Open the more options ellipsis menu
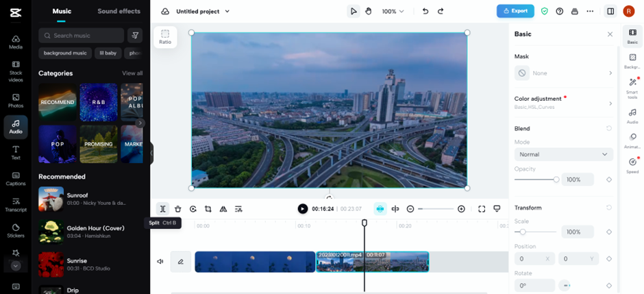 [590, 12]
